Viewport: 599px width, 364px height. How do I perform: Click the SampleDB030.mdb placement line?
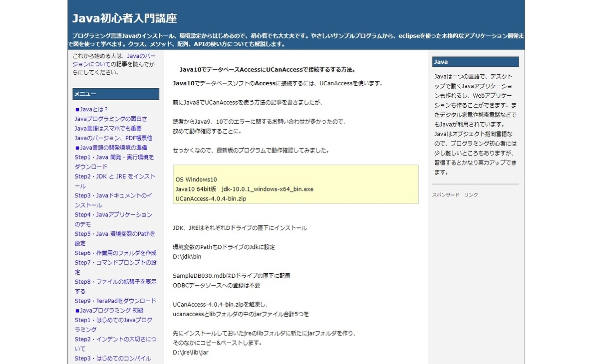point(232,275)
